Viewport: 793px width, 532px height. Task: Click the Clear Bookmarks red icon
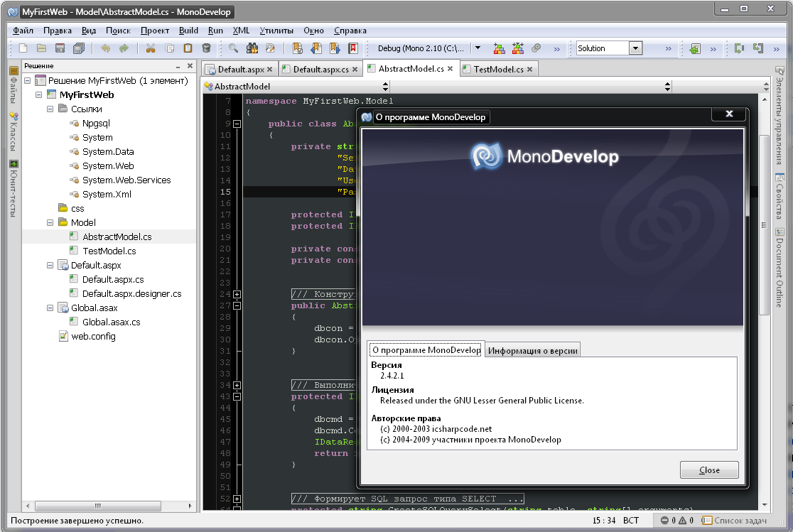point(353,48)
